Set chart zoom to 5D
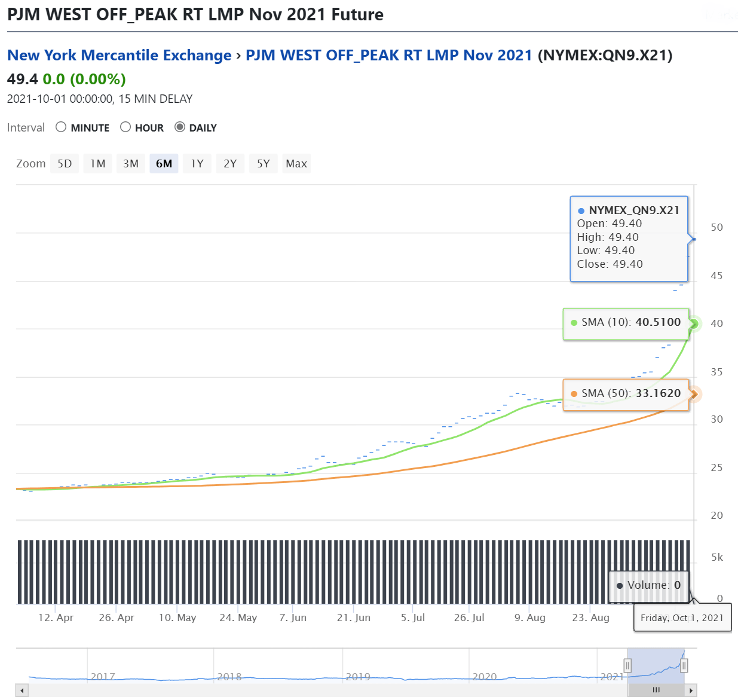738x700 pixels. pyautogui.click(x=65, y=164)
